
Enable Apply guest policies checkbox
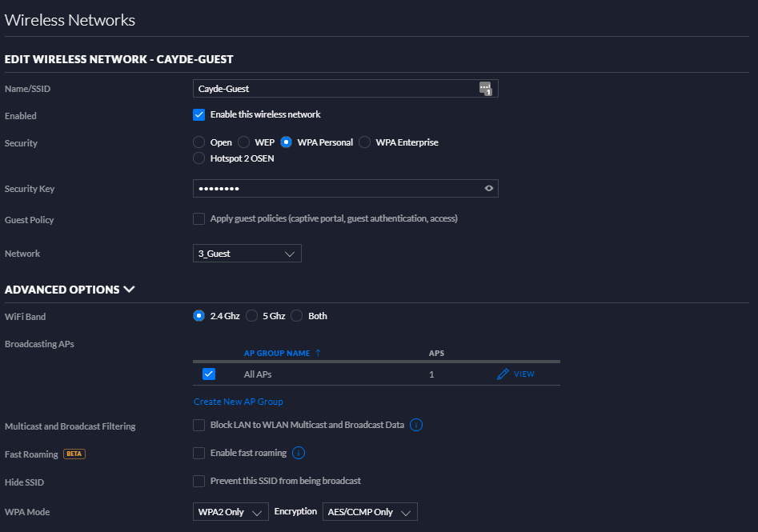pyautogui.click(x=199, y=218)
